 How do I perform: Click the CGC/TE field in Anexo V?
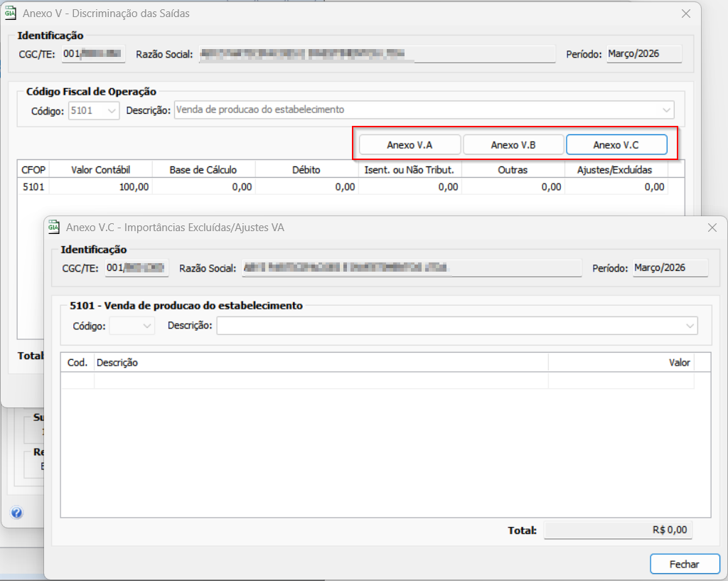[93, 54]
